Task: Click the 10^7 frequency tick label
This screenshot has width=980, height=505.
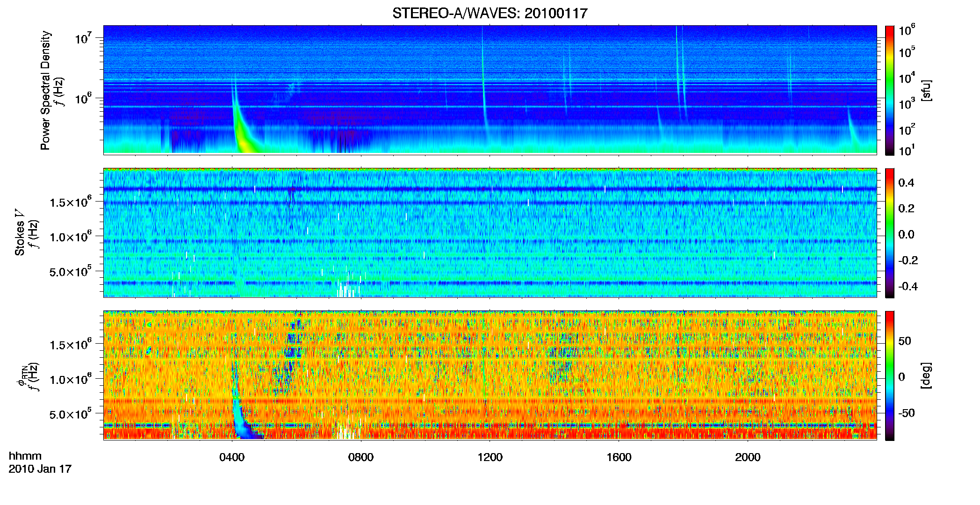Action: pos(83,38)
